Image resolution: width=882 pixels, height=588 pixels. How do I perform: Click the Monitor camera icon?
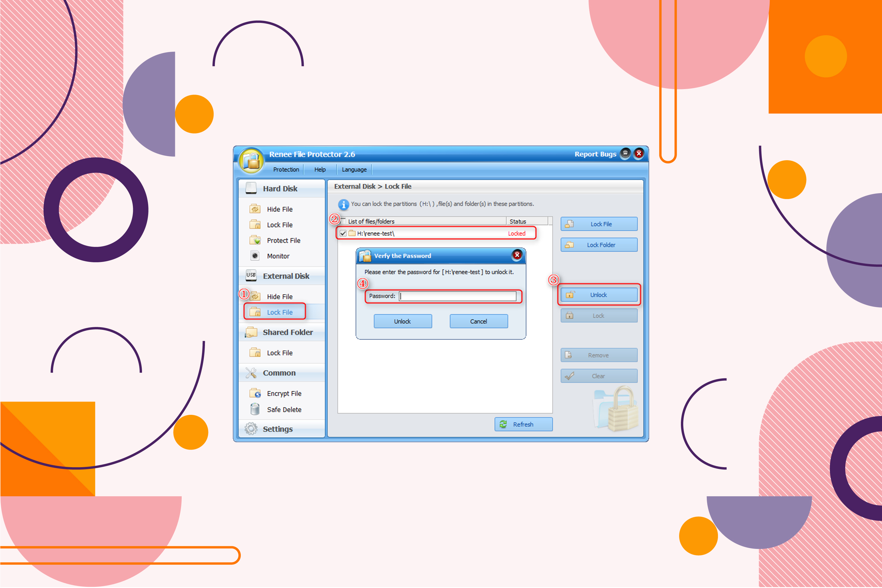pos(255,256)
